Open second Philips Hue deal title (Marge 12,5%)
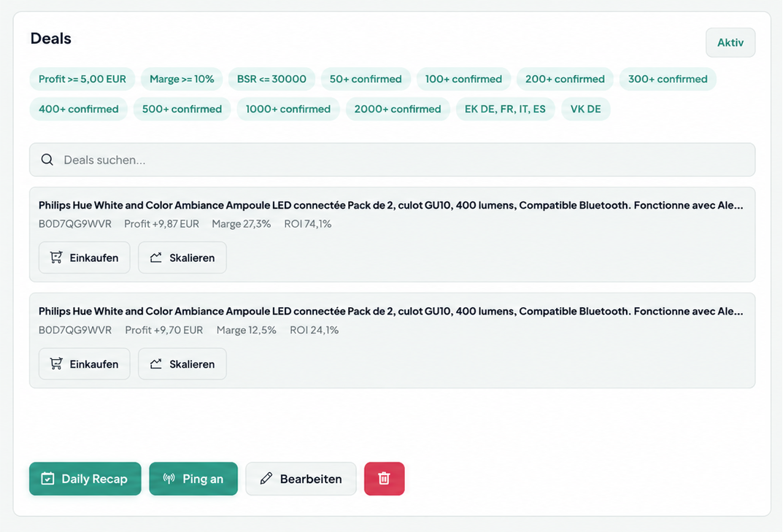The height and width of the screenshot is (532, 783). coord(390,311)
